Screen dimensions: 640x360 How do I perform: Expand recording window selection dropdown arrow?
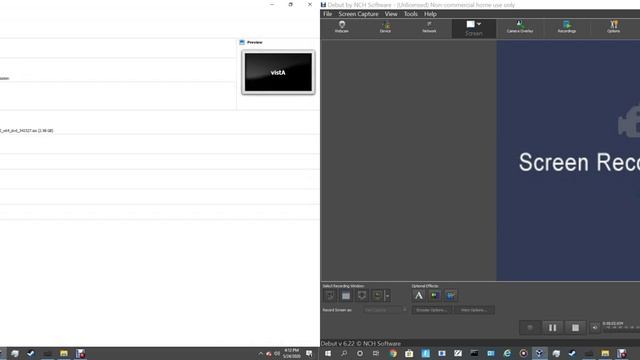pos(387,296)
